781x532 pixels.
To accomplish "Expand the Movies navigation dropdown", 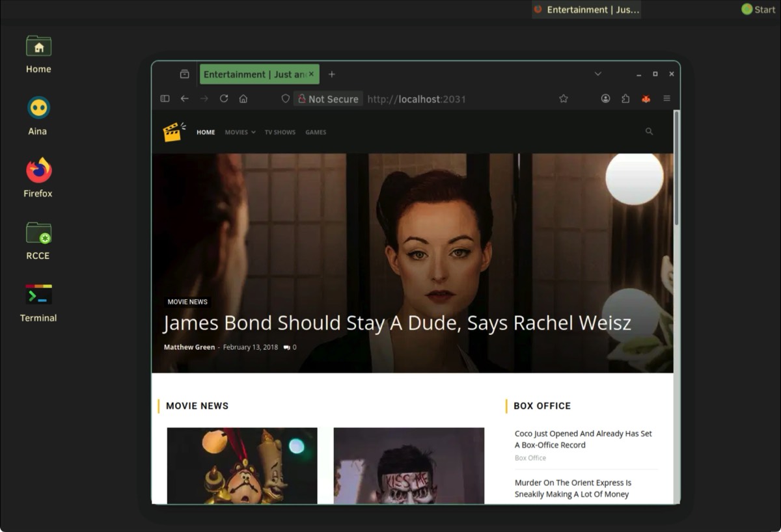I will (x=240, y=132).
